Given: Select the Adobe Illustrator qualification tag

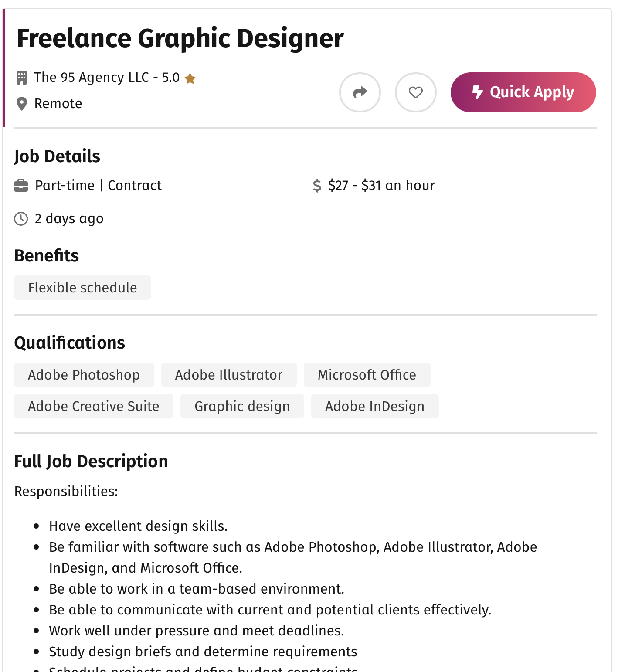Looking at the screenshot, I should tap(229, 375).
